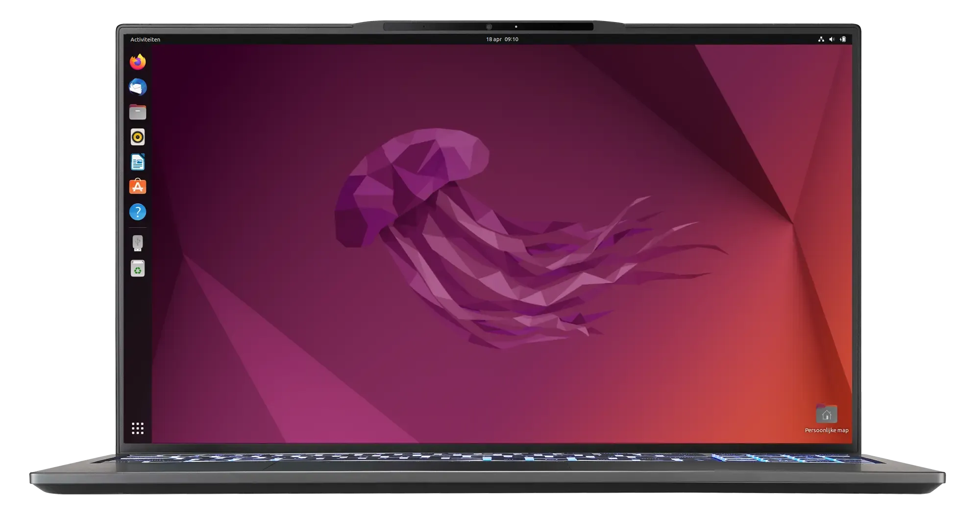980x521 pixels.
Task: Open Firefox from the dock
Action: coord(138,62)
